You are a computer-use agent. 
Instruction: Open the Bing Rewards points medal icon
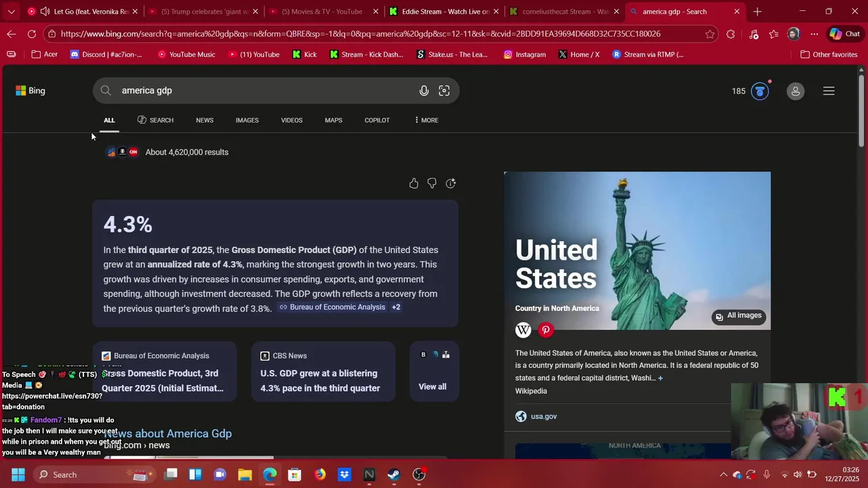pos(760,91)
